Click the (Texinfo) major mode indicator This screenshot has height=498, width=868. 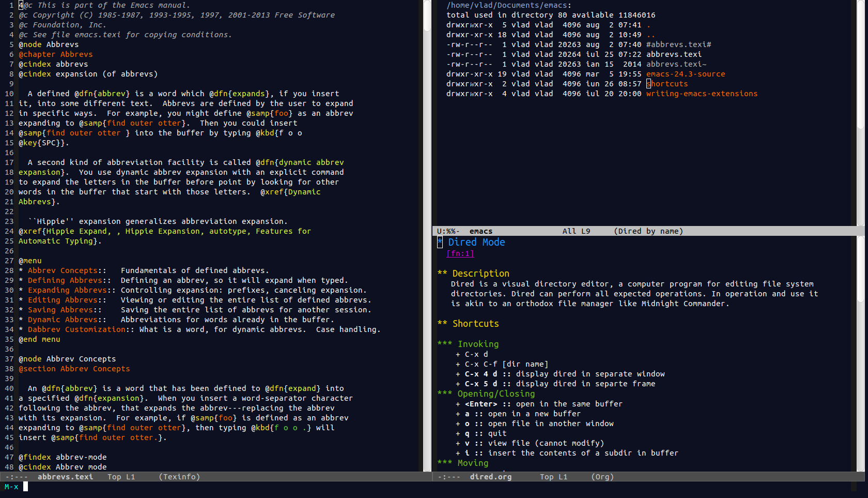point(179,477)
